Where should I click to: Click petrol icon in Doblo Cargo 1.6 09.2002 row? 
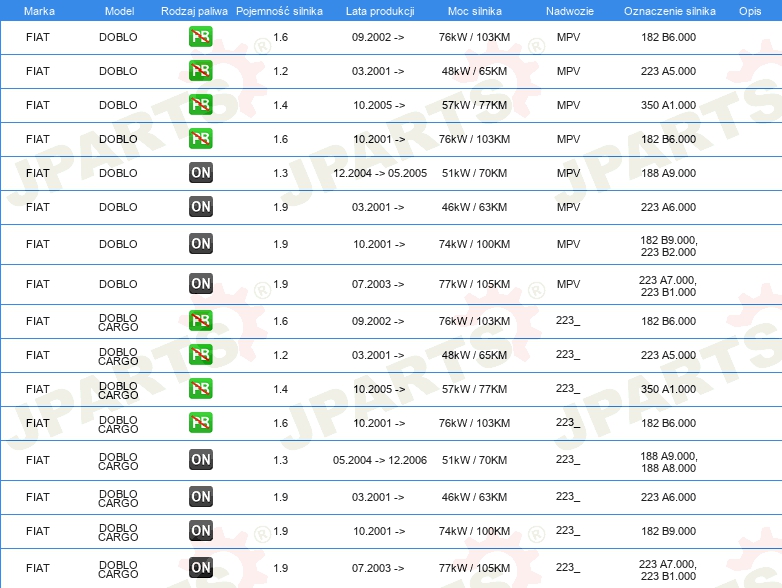pyautogui.click(x=200, y=321)
